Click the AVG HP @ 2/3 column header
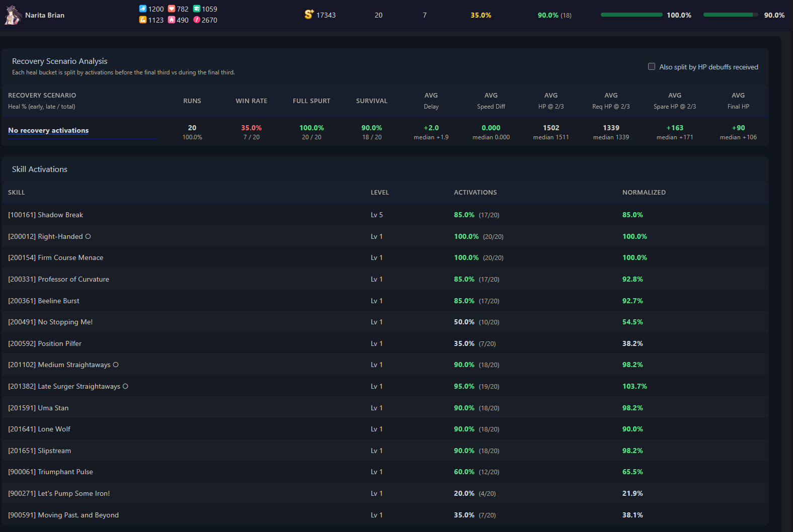793x532 pixels. pyautogui.click(x=551, y=101)
